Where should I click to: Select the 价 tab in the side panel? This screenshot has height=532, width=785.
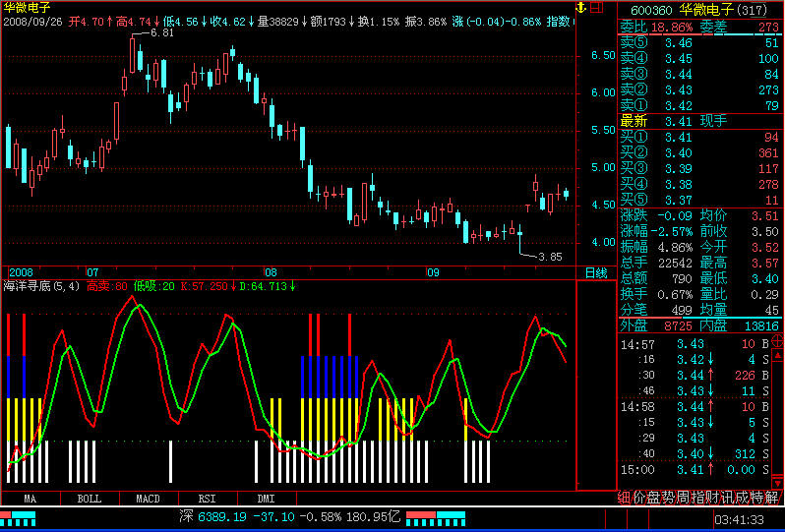coord(639,498)
